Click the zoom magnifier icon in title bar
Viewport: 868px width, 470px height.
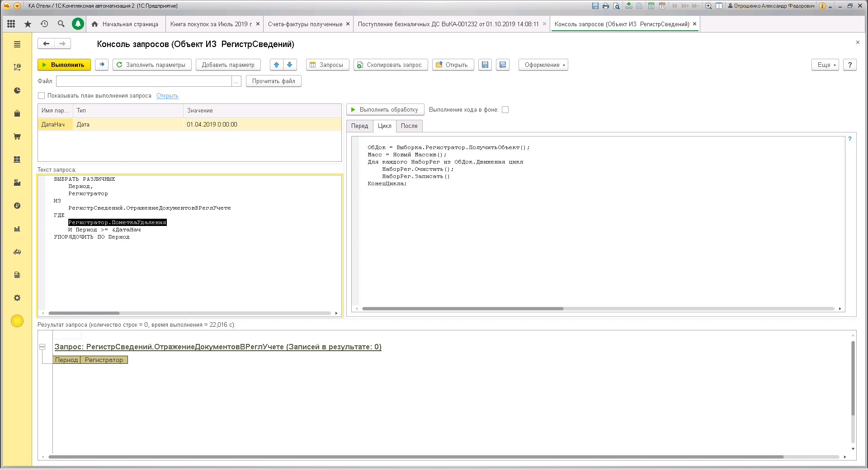[708, 6]
